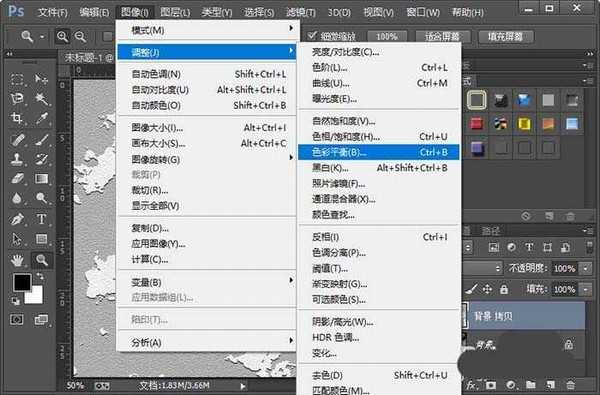This screenshot has width=600, height=395.
Task: Click the layer style fx icon
Action: (471, 384)
